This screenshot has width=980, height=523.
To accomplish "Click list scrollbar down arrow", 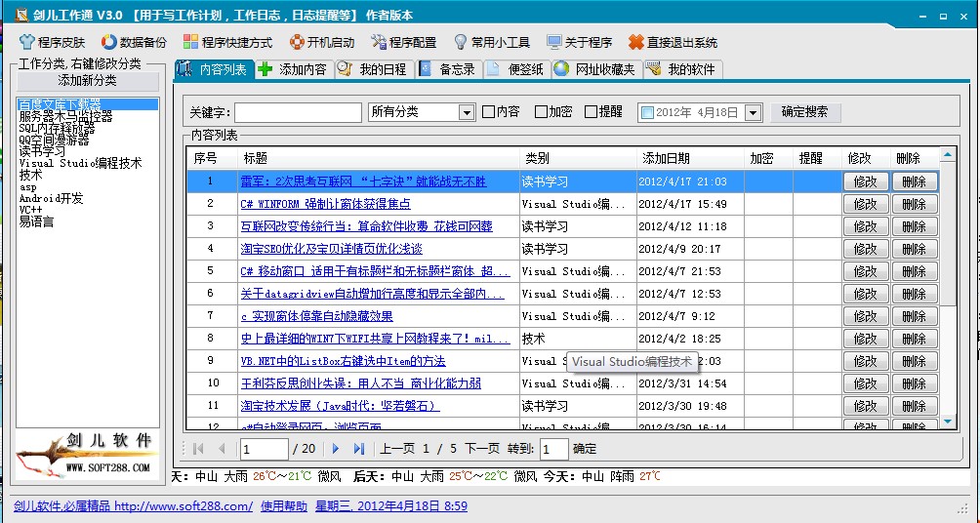I will pyautogui.click(x=948, y=422).
